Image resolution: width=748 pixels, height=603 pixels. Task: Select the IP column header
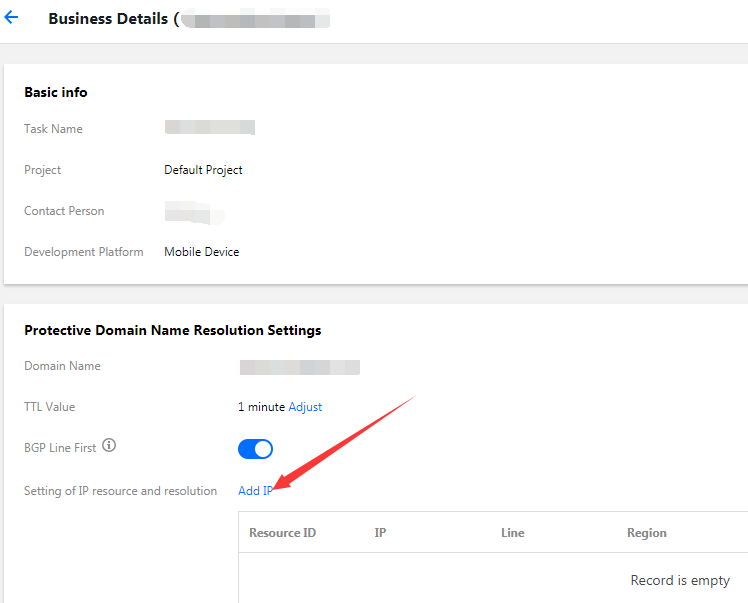(380, 533)
